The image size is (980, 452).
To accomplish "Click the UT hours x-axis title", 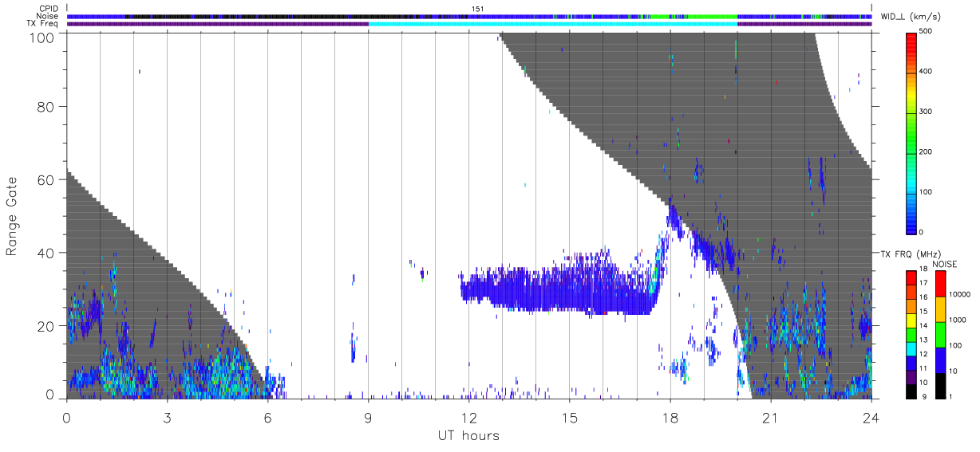I will pos(468,435).
